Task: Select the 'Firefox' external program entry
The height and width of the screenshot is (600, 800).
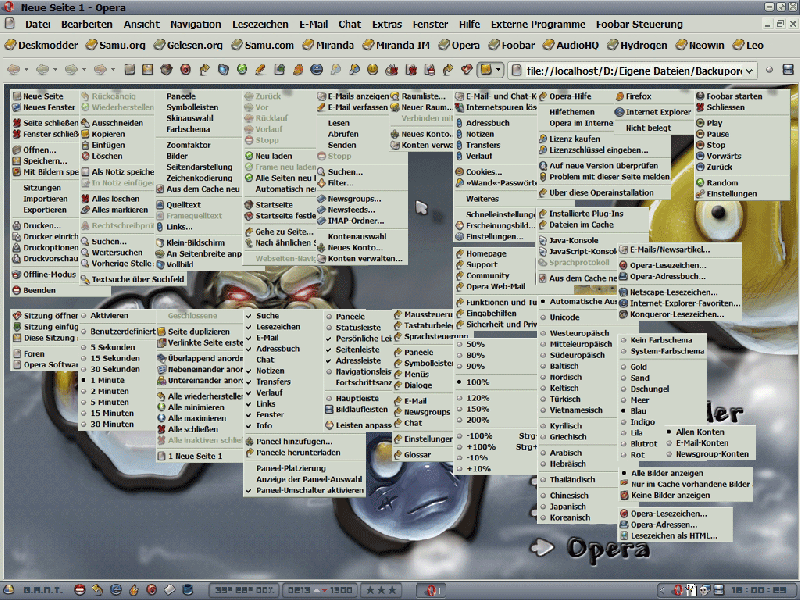Action: coord(634,96)
